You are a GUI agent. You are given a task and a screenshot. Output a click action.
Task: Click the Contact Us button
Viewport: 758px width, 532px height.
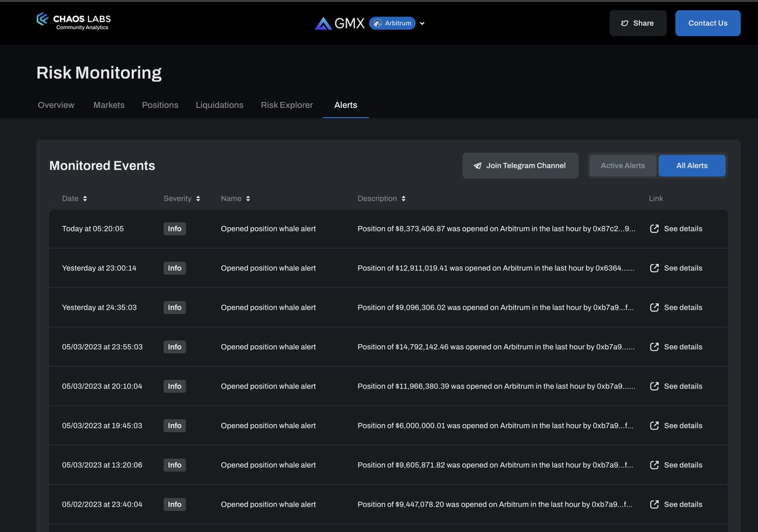[707, 23]
